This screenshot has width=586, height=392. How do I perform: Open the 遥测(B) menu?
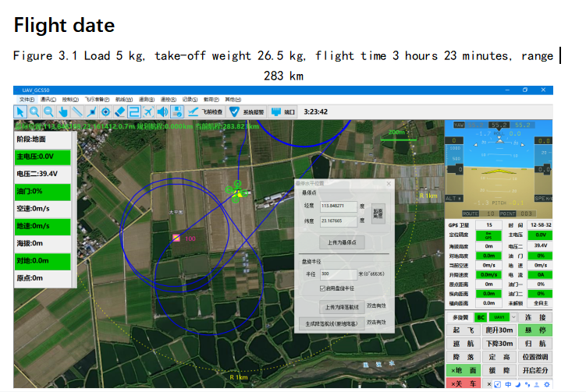tap(147, 100)
